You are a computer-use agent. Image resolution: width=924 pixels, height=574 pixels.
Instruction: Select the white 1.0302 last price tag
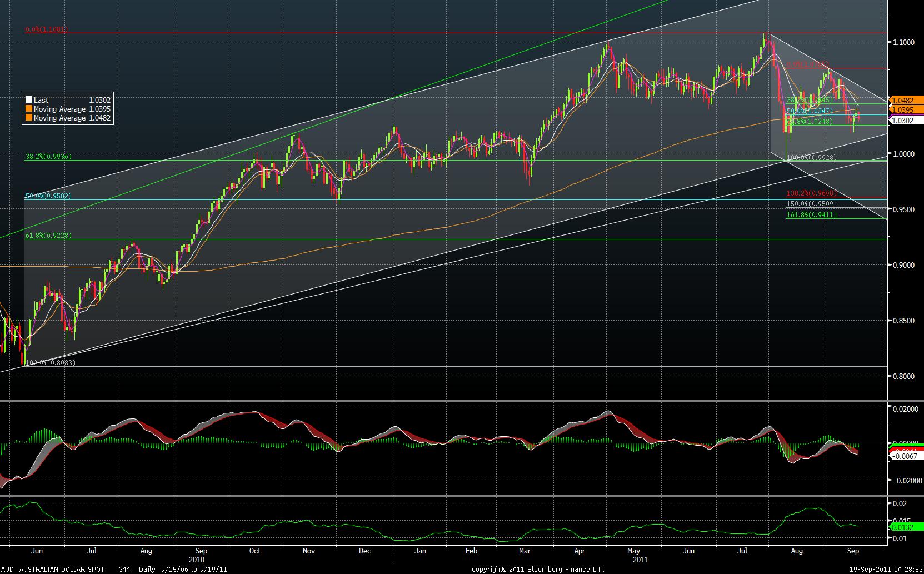tap(907, 120)
